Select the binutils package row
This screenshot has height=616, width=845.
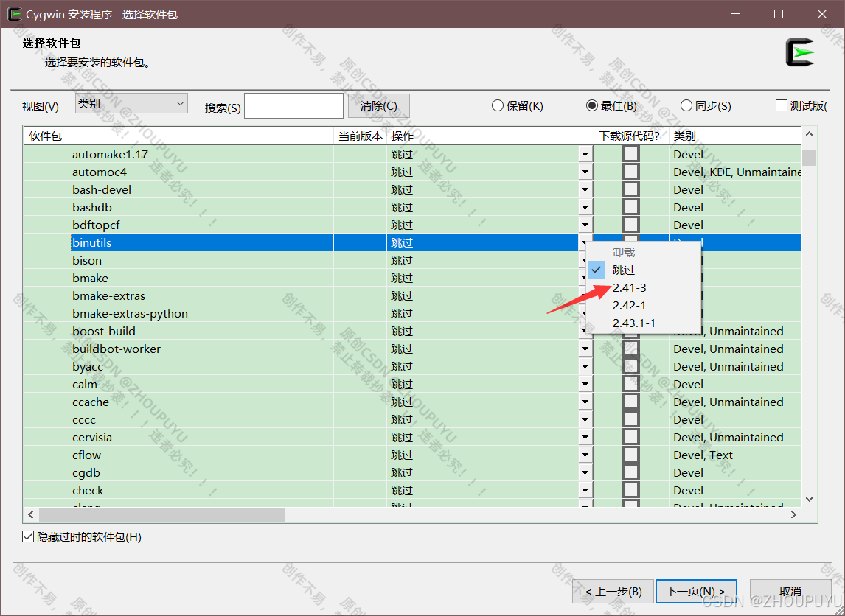click(x=412, y=243)
